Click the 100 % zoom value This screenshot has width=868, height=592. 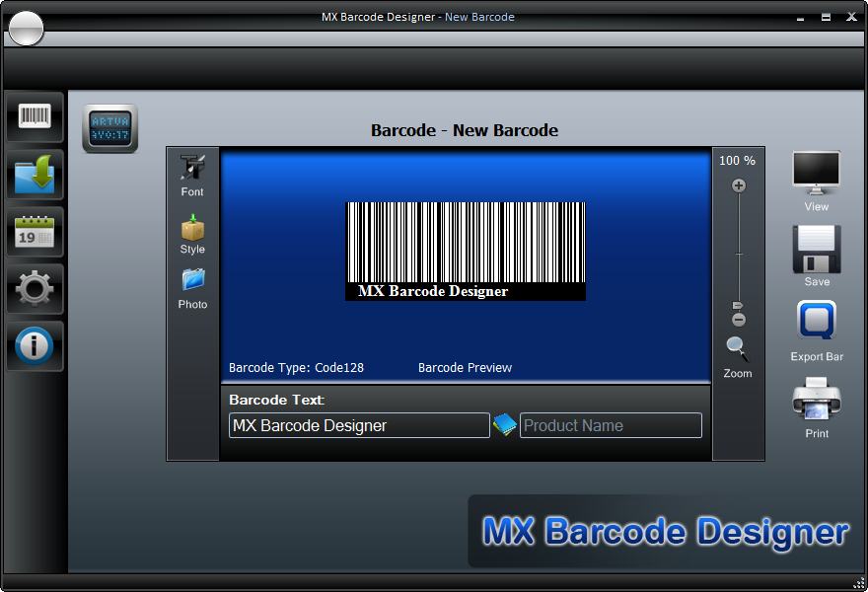click(x=737, y=161)
